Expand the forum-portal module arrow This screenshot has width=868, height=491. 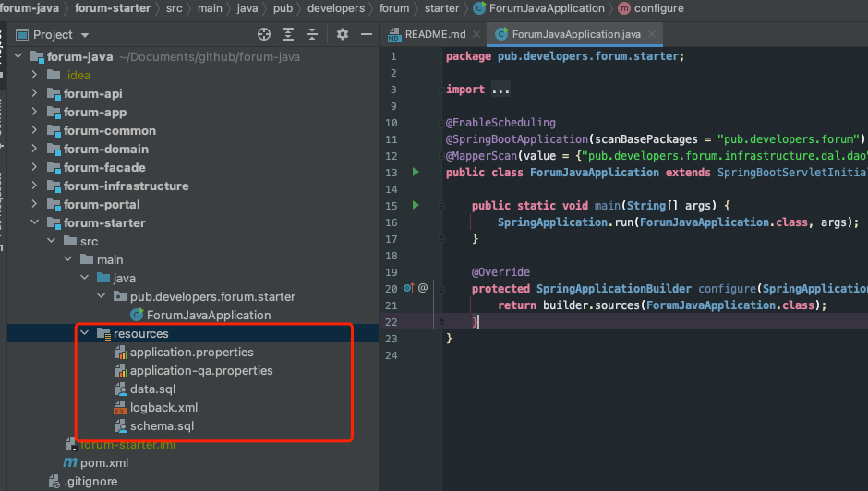pyautogui.click(x=34, y=204)
